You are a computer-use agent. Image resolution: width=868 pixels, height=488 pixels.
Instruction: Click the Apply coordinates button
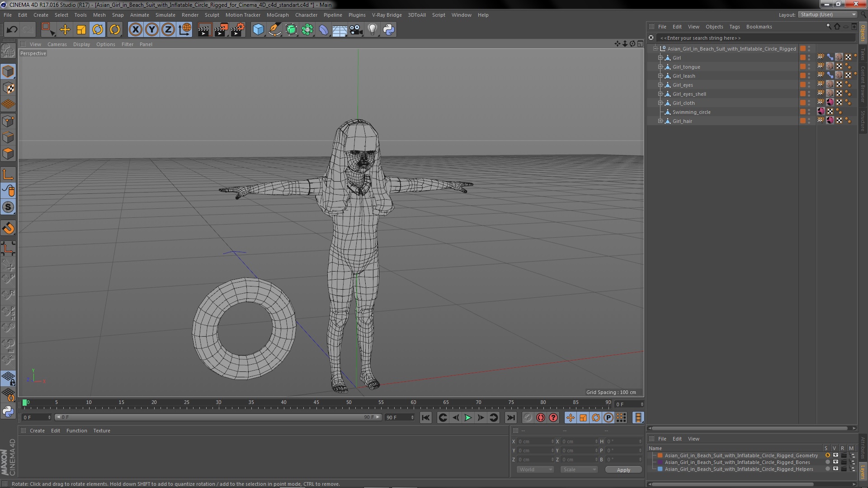(x=623, y=470)
